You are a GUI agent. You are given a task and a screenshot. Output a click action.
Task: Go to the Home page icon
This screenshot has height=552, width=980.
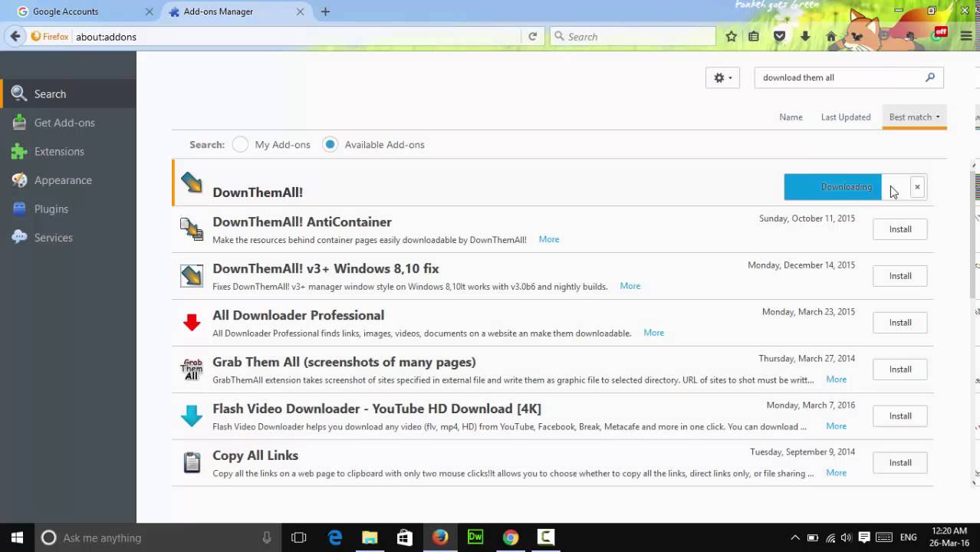coord(831,36)
